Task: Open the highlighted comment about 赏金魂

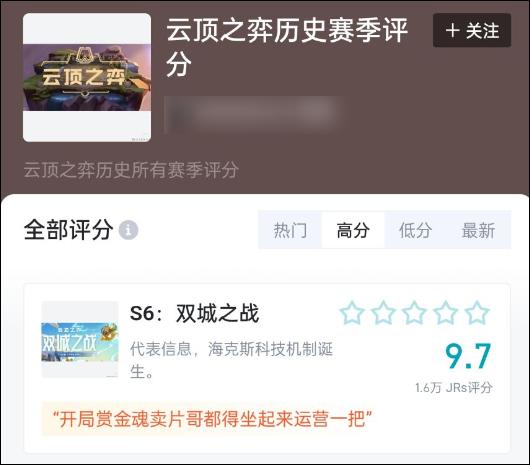Action: coord(212,419)
